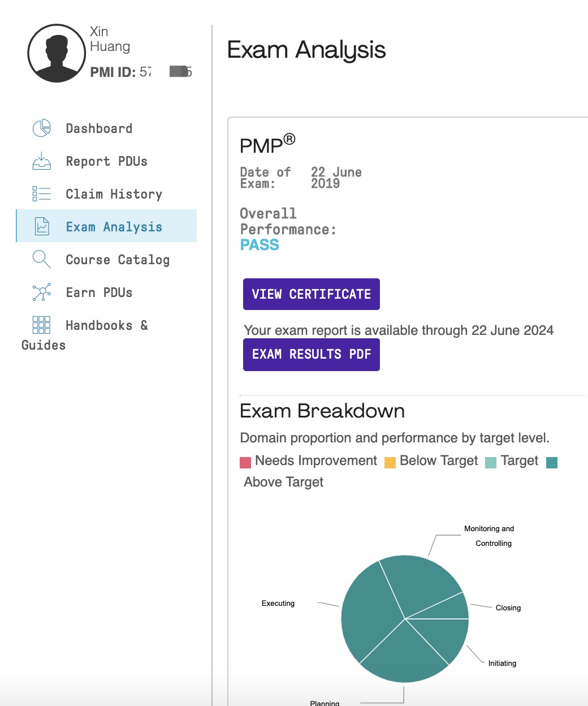This screenshot has height=706, width=588.
Task: Click the Dashboard pie chart icon
Action: [42, 128]
